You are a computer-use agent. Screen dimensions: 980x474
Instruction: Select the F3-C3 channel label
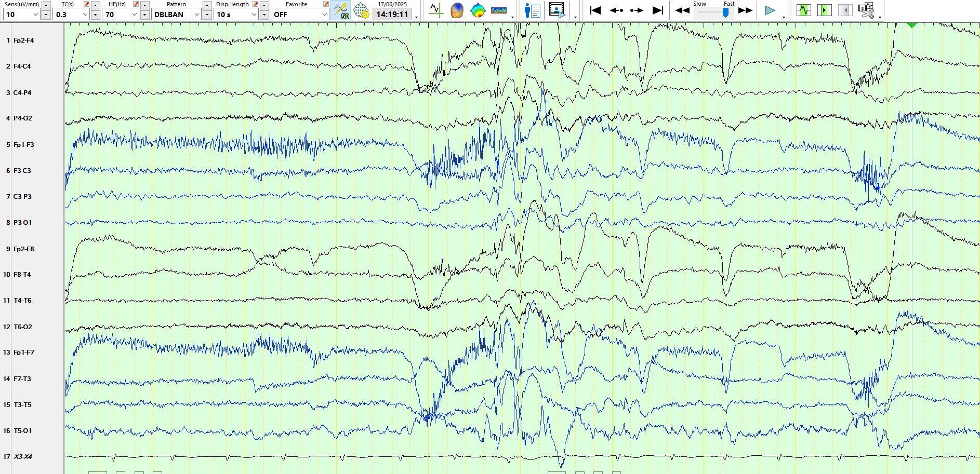point(22,170)
